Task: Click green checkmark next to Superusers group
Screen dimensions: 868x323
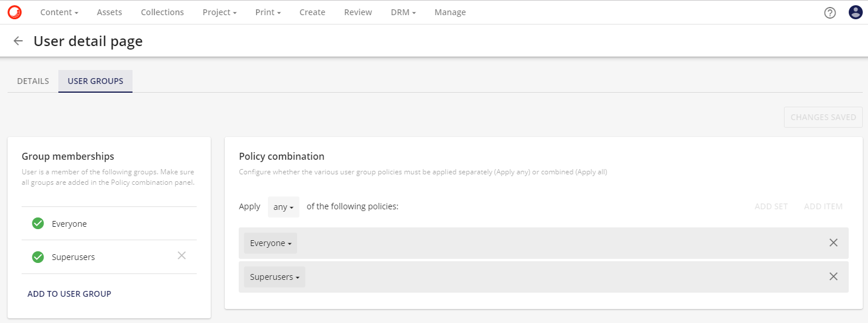Action: 38,257
